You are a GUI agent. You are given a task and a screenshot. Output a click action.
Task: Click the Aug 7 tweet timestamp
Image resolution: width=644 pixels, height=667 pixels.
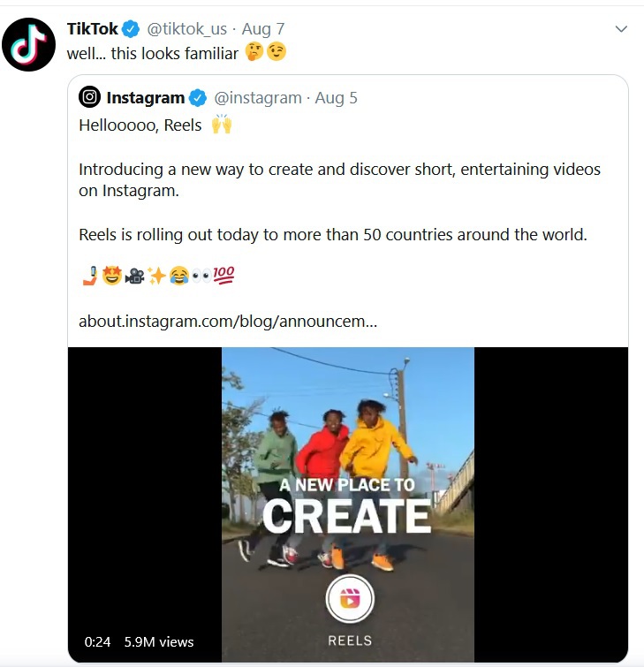pos(263,29)
